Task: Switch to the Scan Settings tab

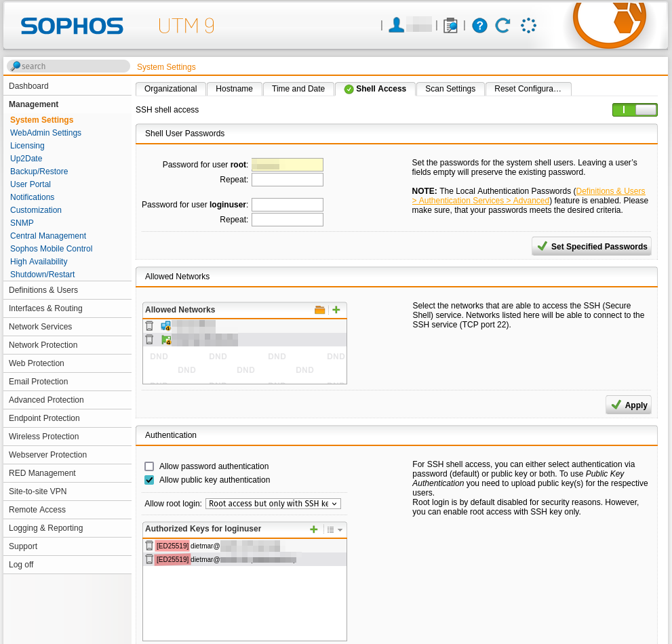Action: pyautogui.click(x=450, y=88)
